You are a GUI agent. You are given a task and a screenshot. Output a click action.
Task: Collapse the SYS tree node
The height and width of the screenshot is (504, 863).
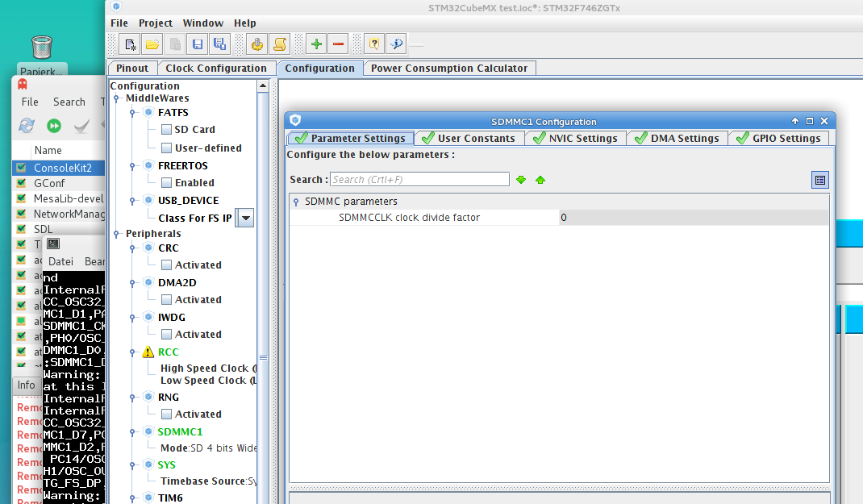point(132,465)
